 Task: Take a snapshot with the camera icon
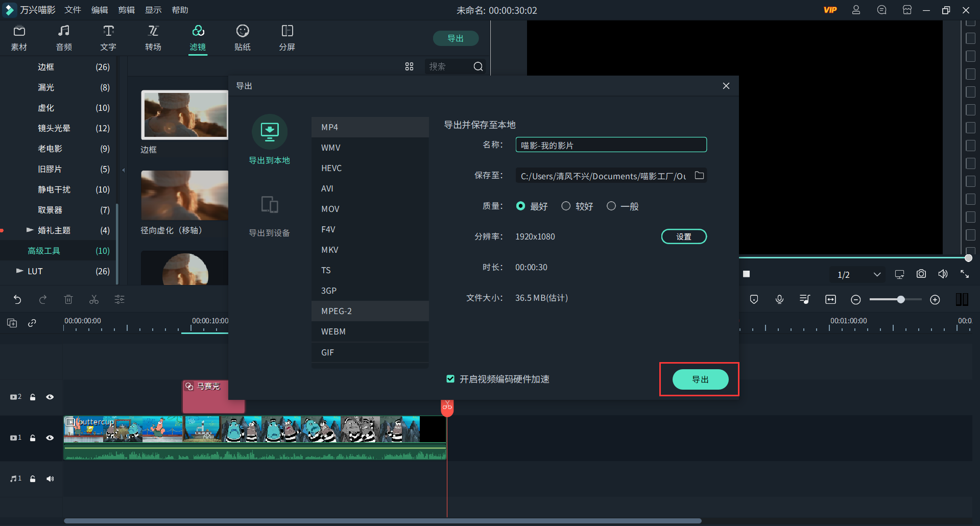921,274
